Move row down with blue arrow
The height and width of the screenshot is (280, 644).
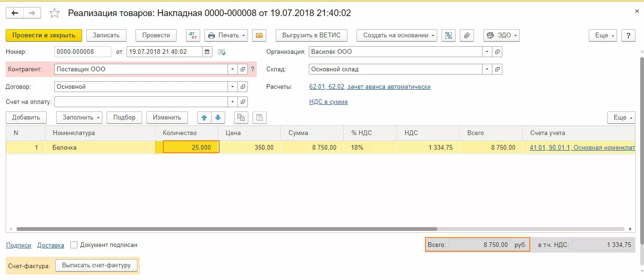click(218, 118)
